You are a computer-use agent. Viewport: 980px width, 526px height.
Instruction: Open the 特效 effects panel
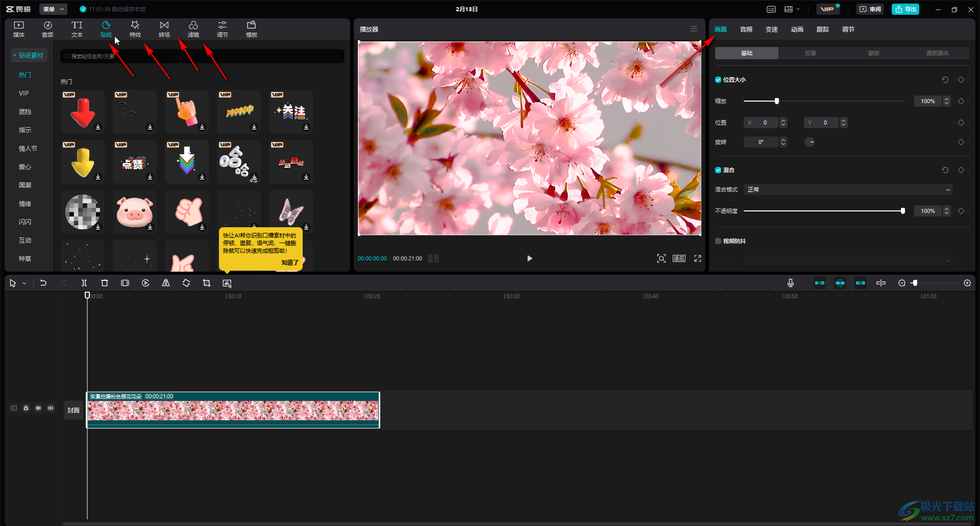[x=135, y=29]
